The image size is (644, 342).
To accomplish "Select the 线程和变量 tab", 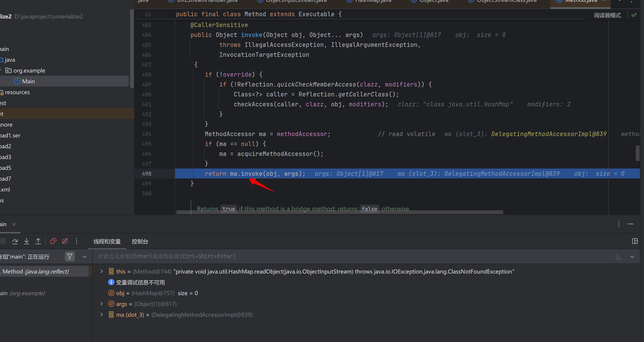I will coord(107,242).
